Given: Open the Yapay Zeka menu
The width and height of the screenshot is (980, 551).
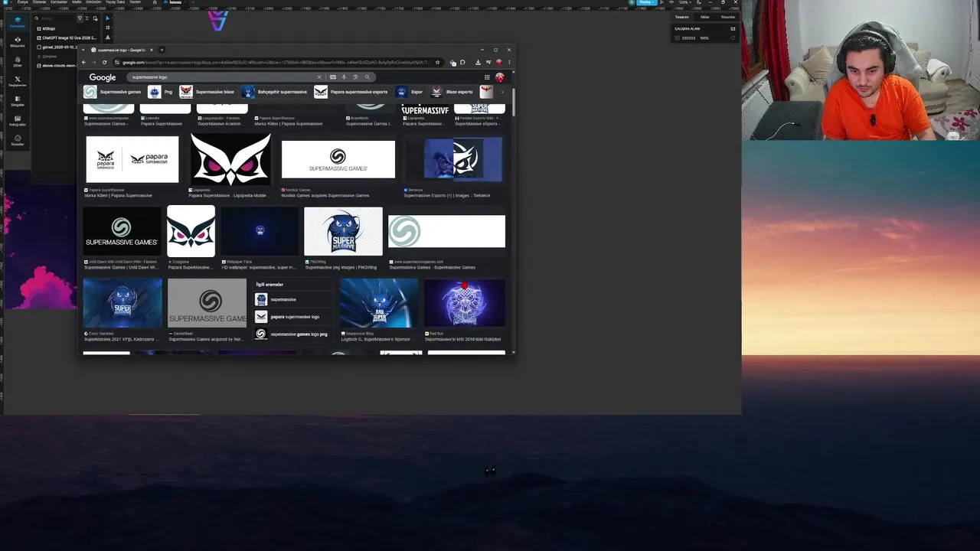Looking at the screenshot, I should pos(115,2).
